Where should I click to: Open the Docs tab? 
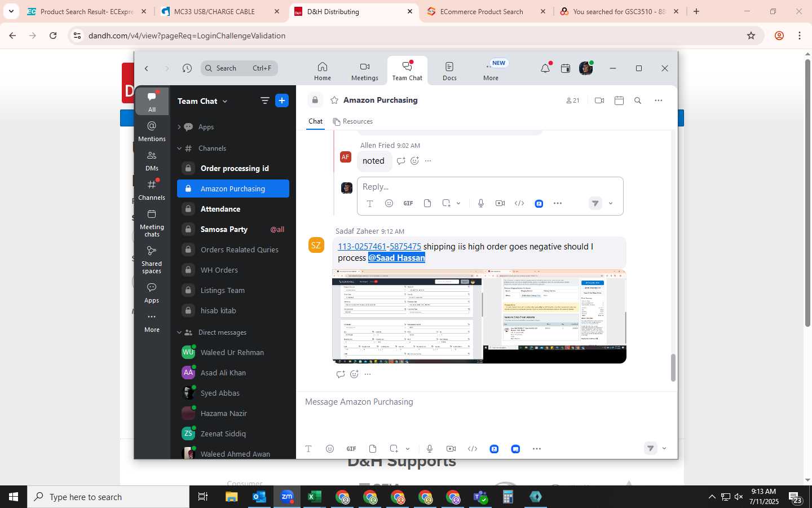coord(449,71)
